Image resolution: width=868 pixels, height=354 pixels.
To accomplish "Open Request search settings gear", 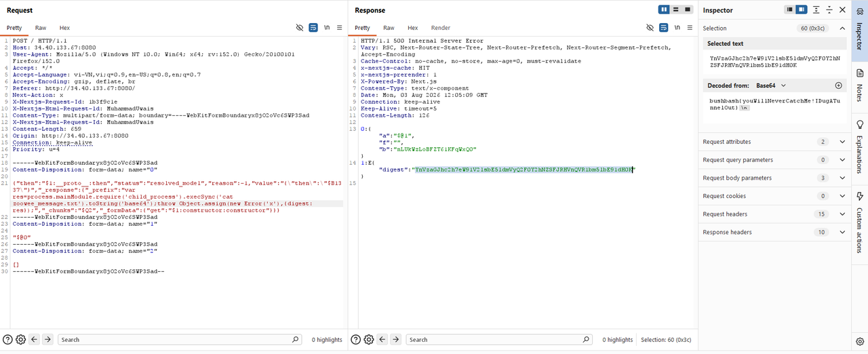I will point(20,339).
